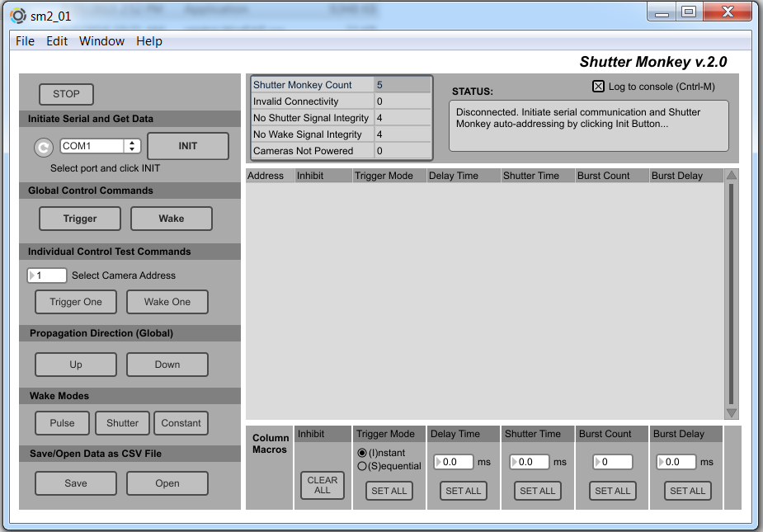Choose Pulse wake mode
This screenshot has height=532, width=763.
click(63, 423)
